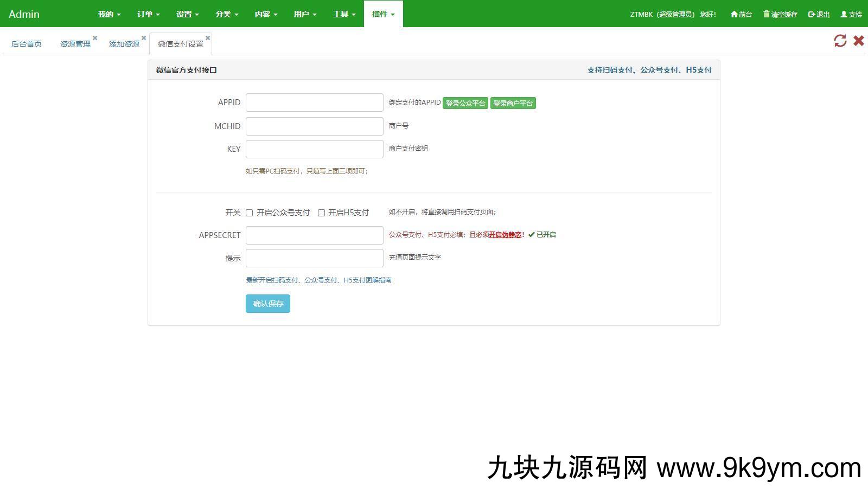Click the 前台 home icon
This screenshot has width=868, height=488.
[x=733, y=14]
